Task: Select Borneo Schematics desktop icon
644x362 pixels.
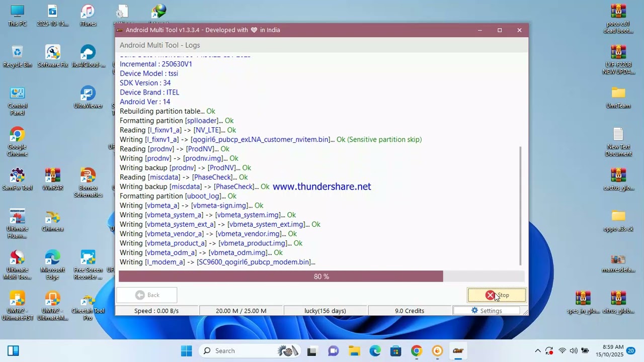Action: pyautogui.click(x=88, y=183)
